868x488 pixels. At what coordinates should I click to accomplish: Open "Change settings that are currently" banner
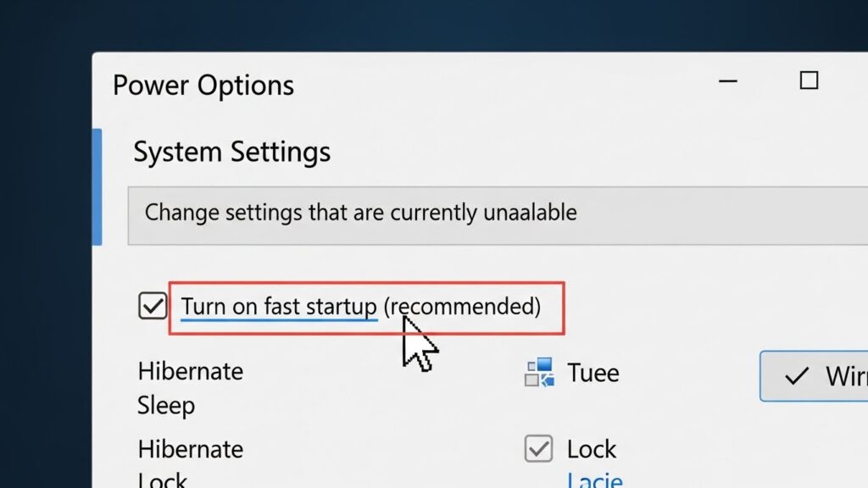360,212
